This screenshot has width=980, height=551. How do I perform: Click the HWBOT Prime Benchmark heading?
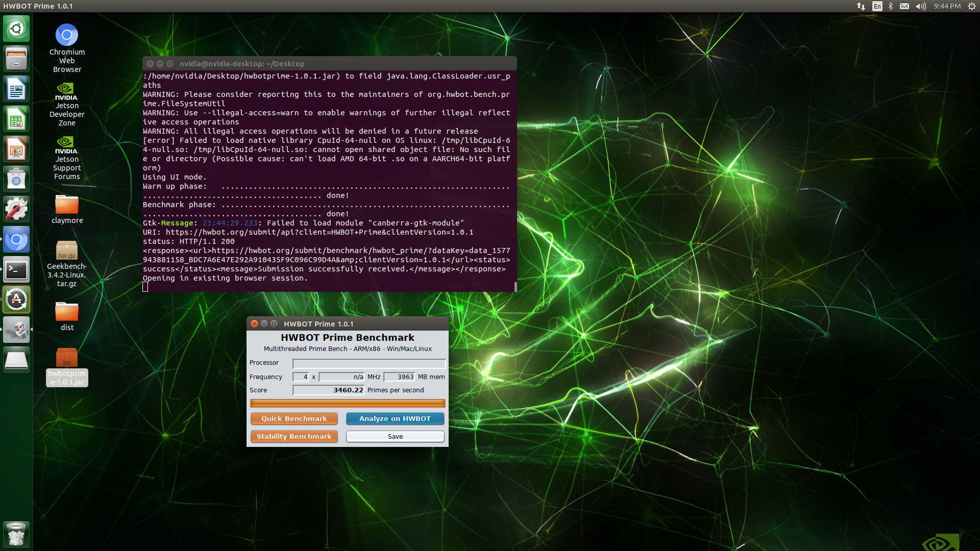(348, 337)
